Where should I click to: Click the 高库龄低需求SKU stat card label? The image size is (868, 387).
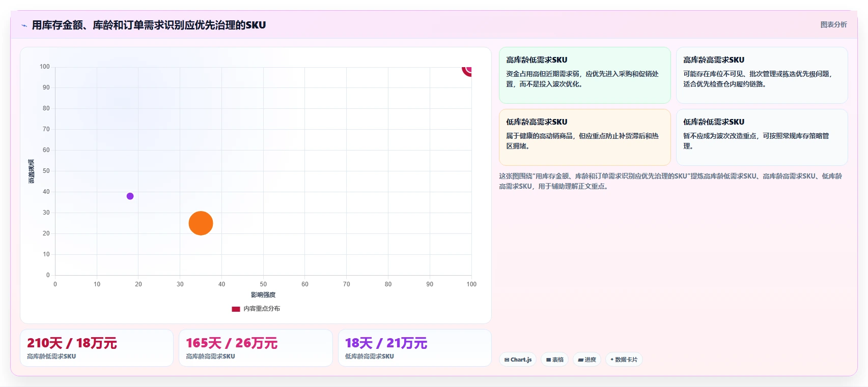click(51, 356)
